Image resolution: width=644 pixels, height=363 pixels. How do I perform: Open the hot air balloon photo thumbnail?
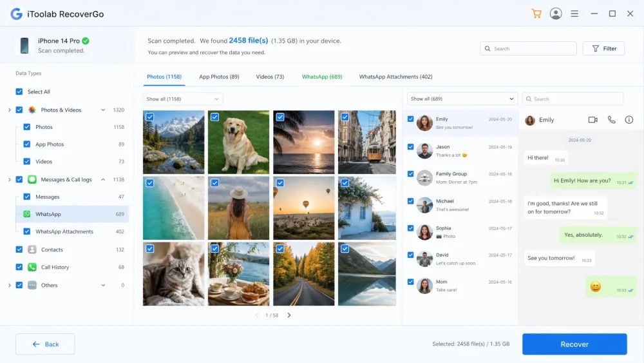click(303, 208)
